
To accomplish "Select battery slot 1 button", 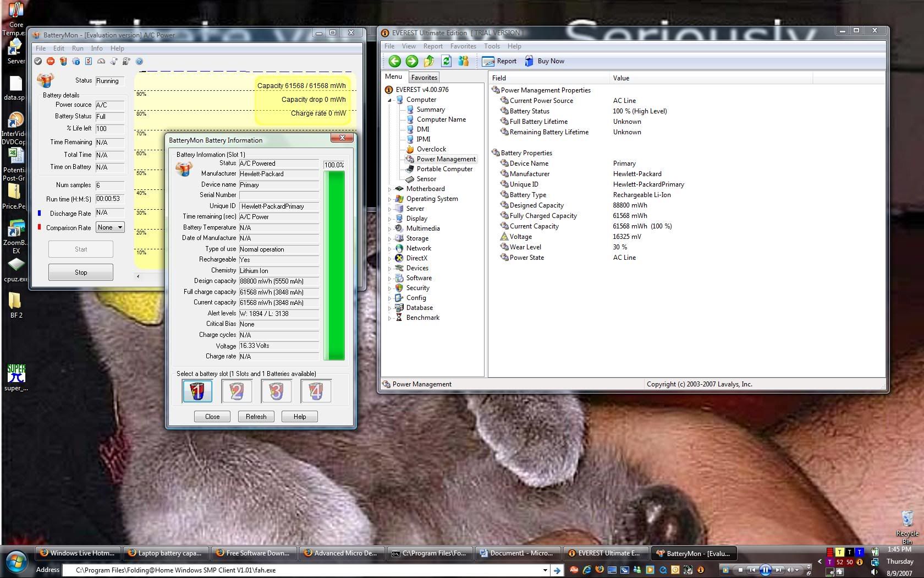I will click(197, 391).
